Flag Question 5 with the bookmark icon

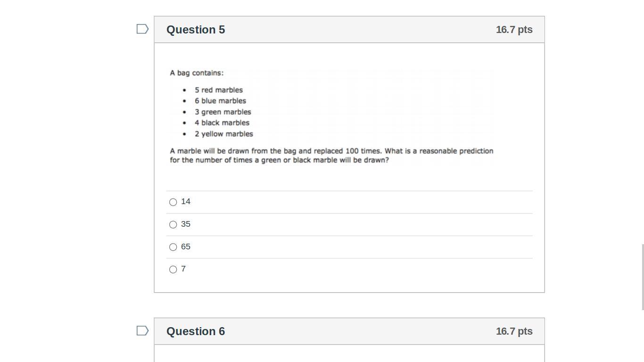[x=142, y=29]
